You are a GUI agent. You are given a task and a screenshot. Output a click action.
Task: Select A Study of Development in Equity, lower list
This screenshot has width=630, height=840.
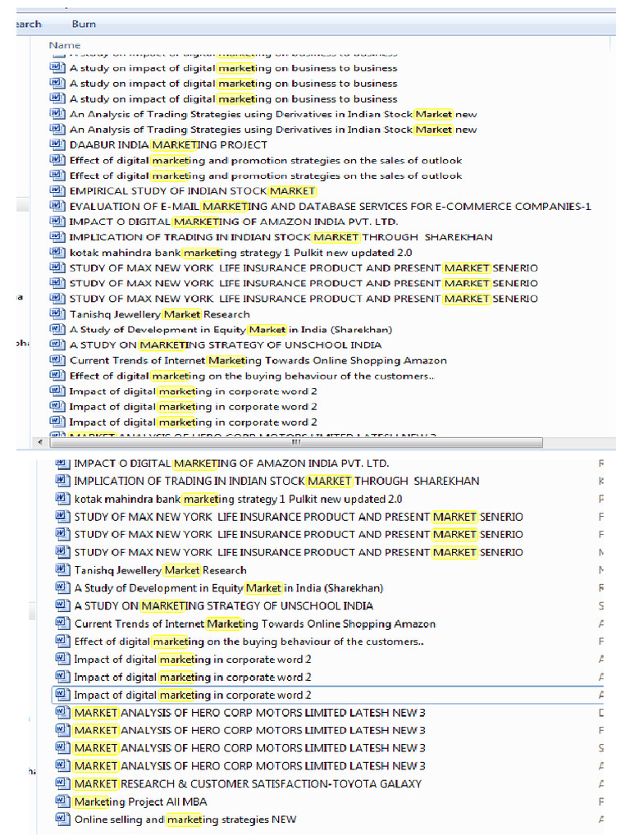[229, 587]
